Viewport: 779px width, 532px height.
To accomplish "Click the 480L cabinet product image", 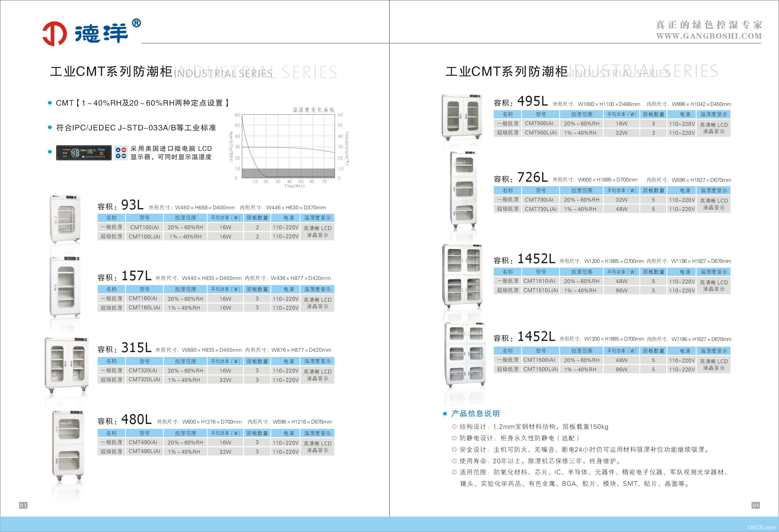I will (x=68, y=445).
